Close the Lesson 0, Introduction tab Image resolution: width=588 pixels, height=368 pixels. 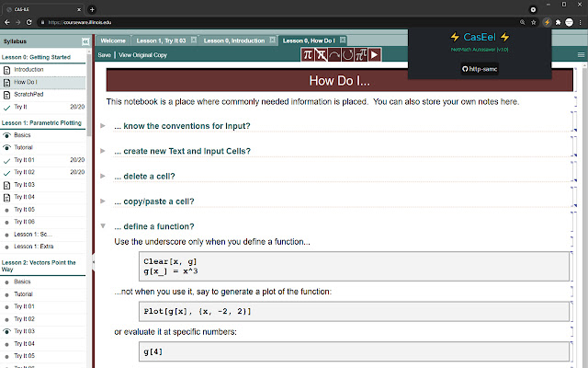(x=272, y=40)
